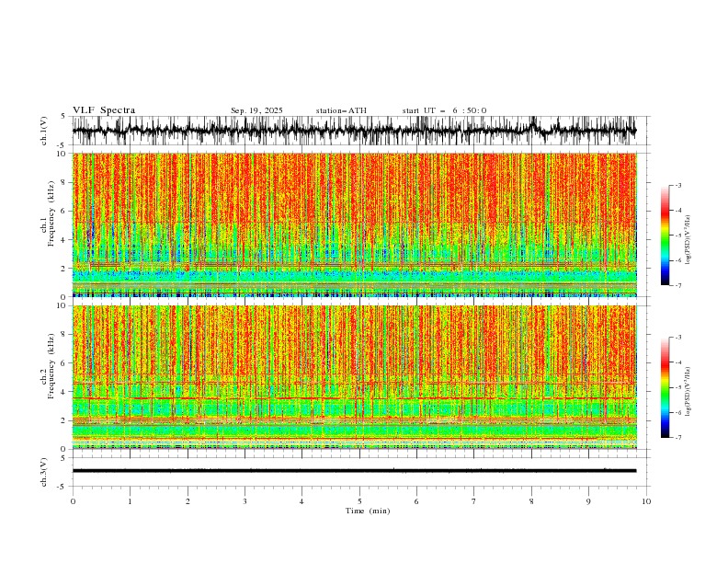Click the time axis tick label '5'

[x=359, y=501]
